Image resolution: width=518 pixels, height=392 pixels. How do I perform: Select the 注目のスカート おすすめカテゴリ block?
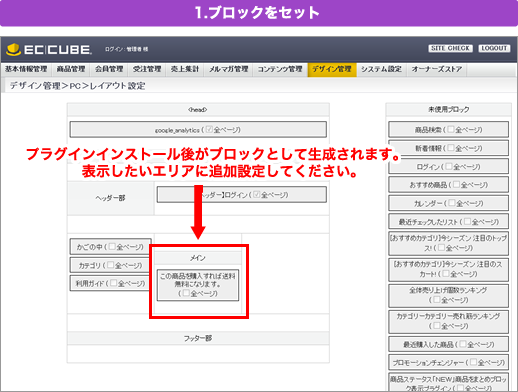click(448, 269)
